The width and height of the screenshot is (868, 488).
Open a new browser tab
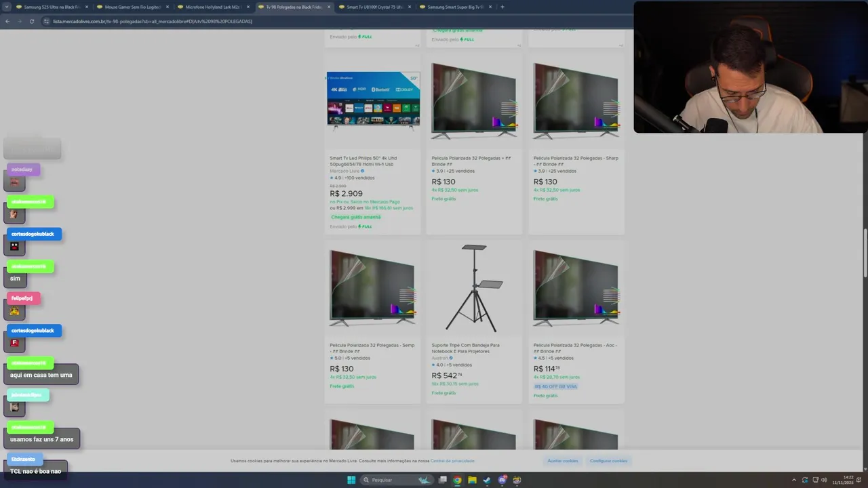(502, 7)
